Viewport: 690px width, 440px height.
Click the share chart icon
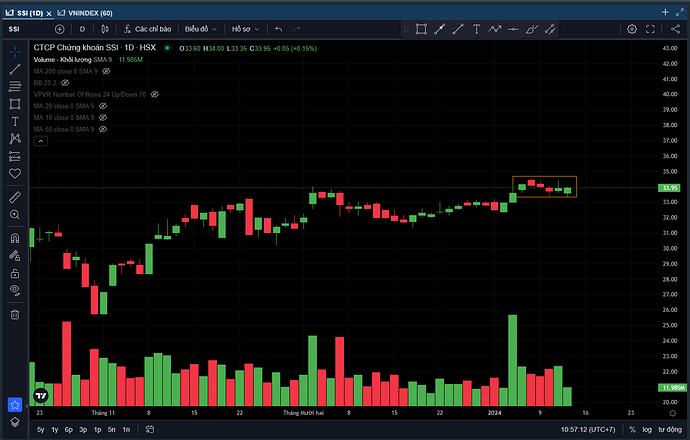coord(675,29)
